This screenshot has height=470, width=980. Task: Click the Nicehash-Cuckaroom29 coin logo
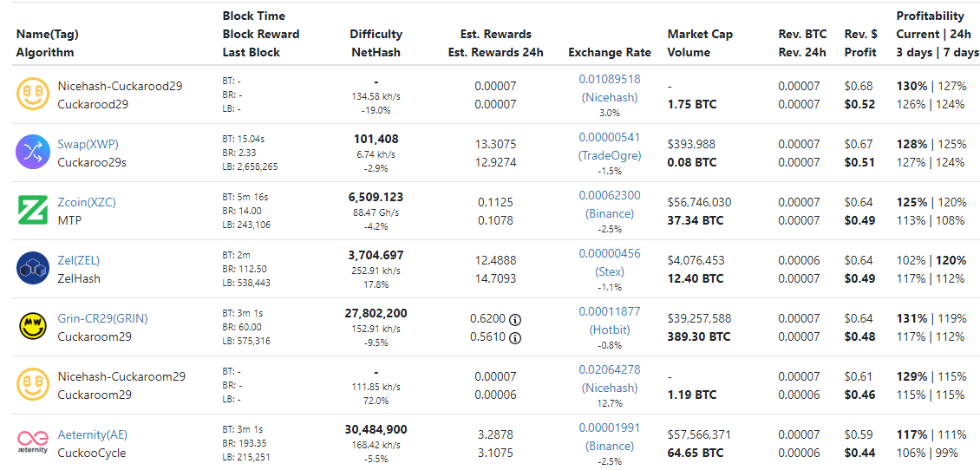point(32,385)
